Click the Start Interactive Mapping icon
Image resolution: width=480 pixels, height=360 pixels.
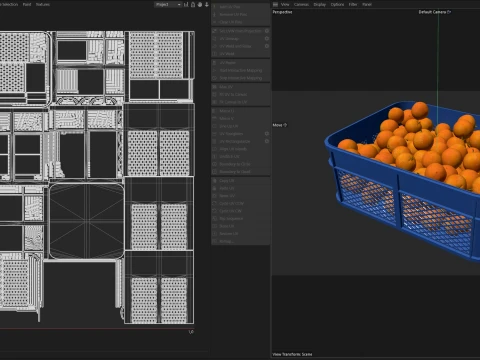[215, 70]
